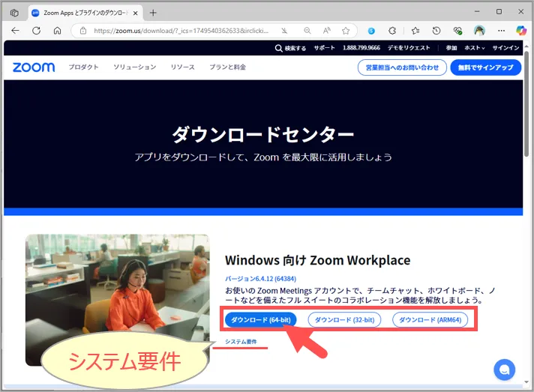Open プランと料金 menu item
Screen dimensions: 534x392
(227, 67)
